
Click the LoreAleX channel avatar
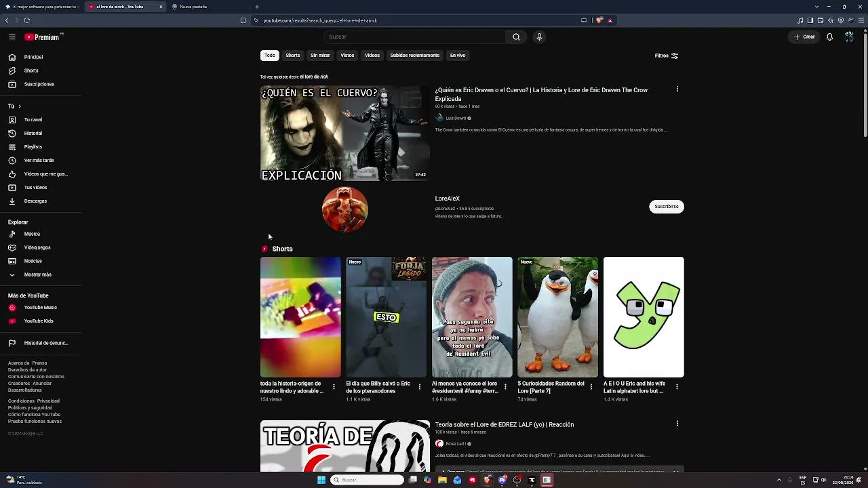(x=345, y=209)
